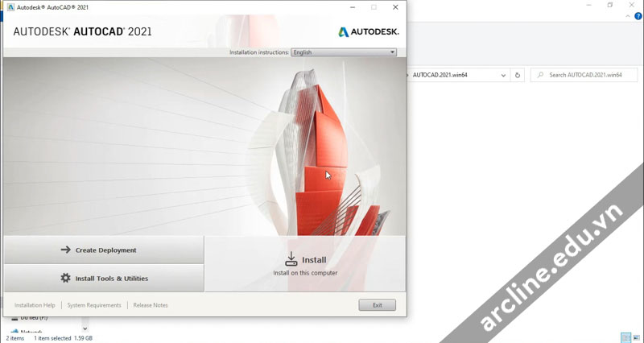The height and width of the screenshot is (343, 644).
Task: Click the AUTOCAD.2021.win64 address bar path
Action: click(x=451, y=75)
